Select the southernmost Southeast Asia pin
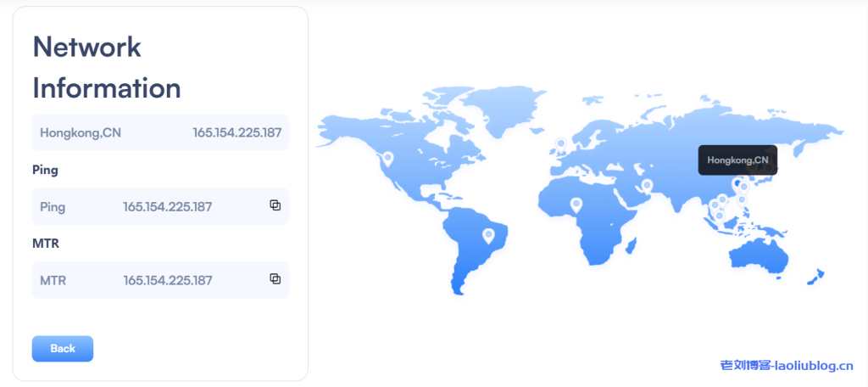This screenshot has height=387, width=868. point(719,215)
